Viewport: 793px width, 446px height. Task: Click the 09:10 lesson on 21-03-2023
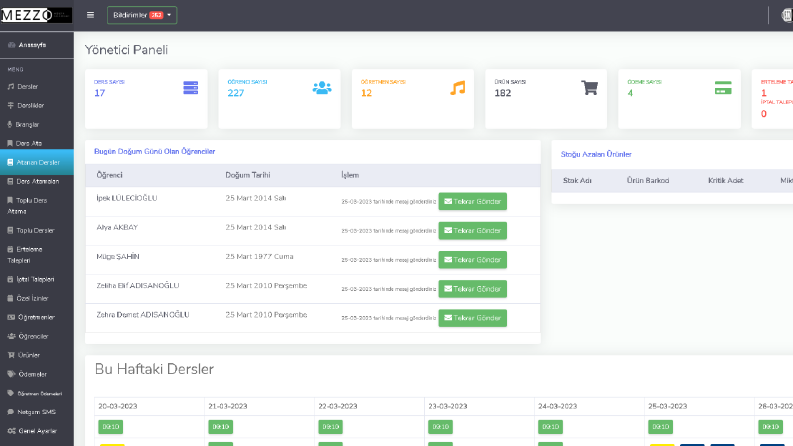click(x=221, y=427)
